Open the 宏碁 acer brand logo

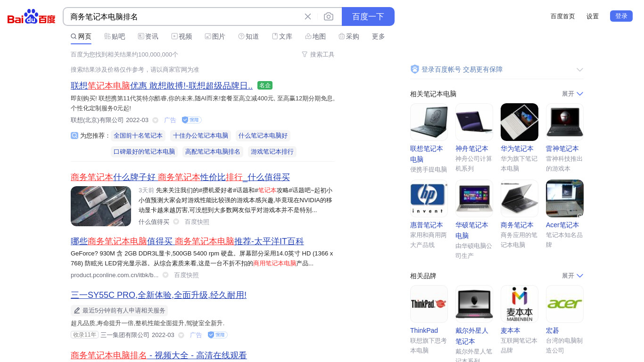pyautogui.click(x=565, y=304)
